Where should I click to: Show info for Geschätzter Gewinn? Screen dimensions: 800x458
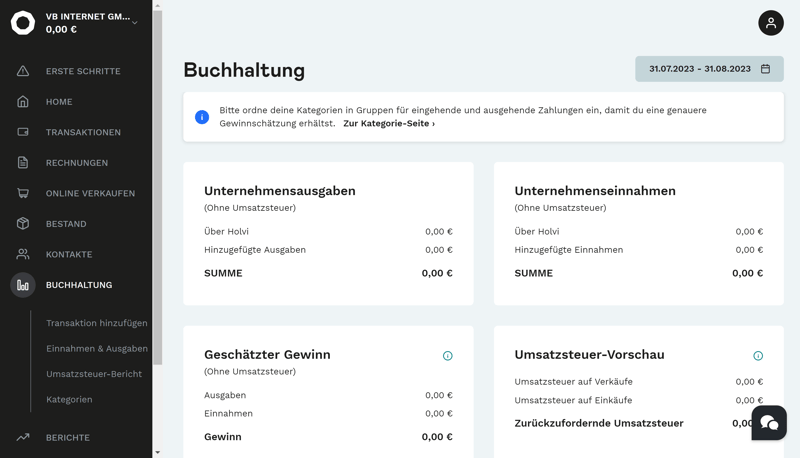(x=447, y=356)
